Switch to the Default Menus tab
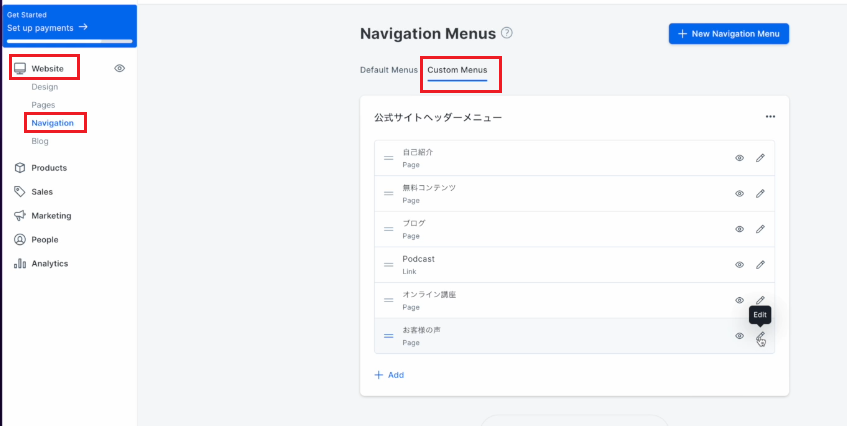The image size is (847, 426). pyautogui.click(x=389, y=70)
